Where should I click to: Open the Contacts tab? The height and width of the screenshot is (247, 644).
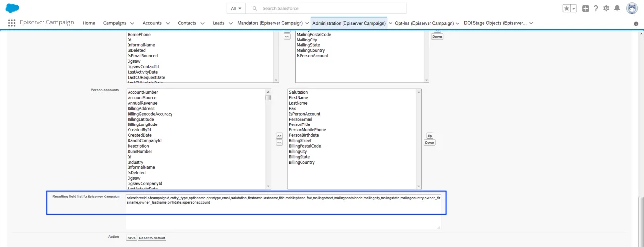[x=187, y=23]
